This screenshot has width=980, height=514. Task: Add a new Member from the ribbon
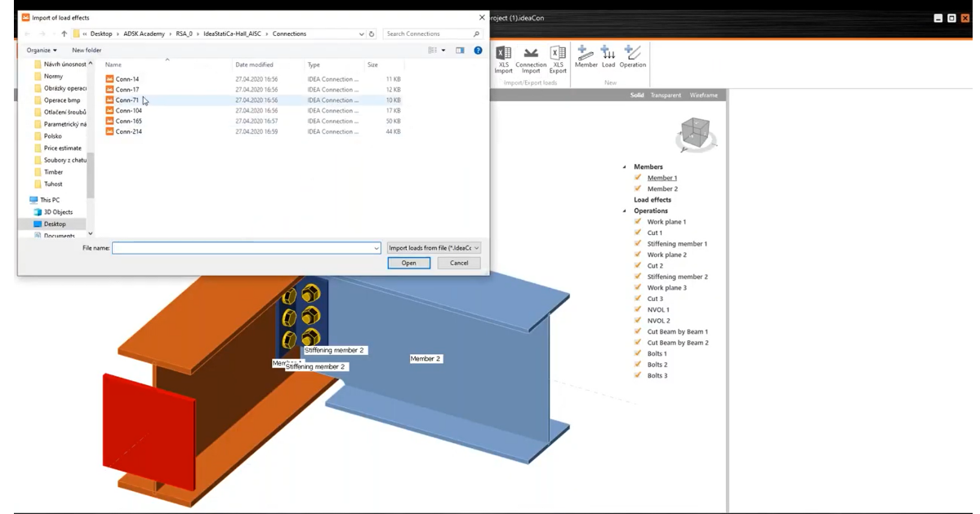pos(586,55)
